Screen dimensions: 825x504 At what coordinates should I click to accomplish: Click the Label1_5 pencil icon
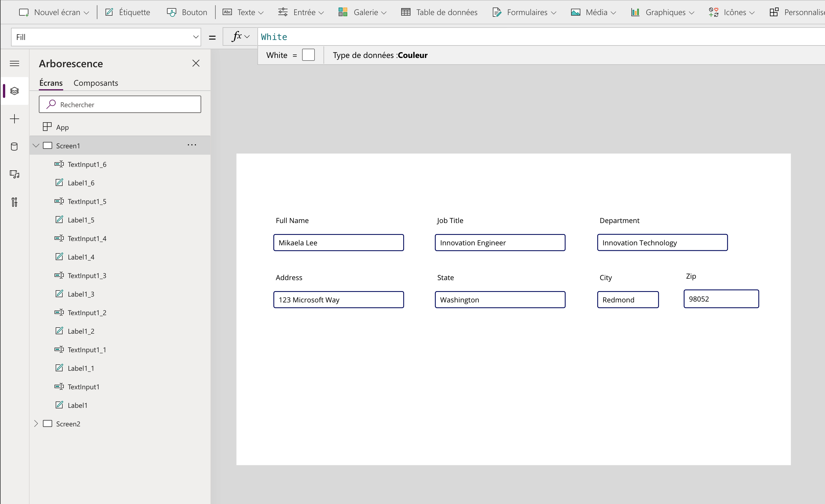tap(59, 220)
